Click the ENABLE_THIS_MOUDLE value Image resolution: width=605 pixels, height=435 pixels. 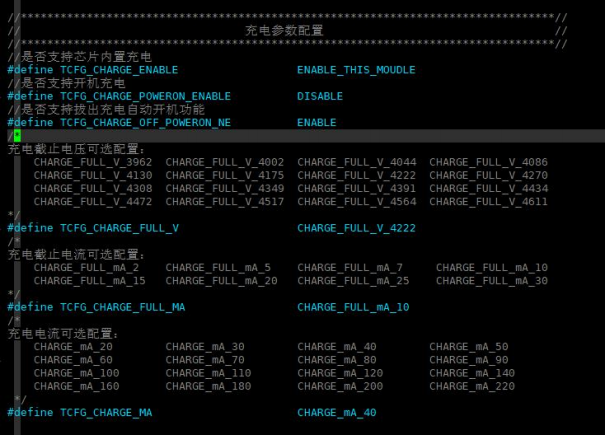pos(356,70)
